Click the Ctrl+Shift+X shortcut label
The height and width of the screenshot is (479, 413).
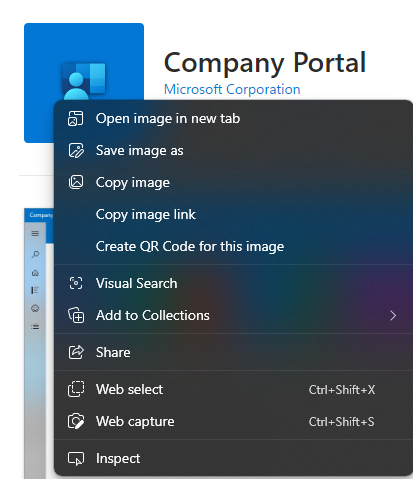pos(342,390)
